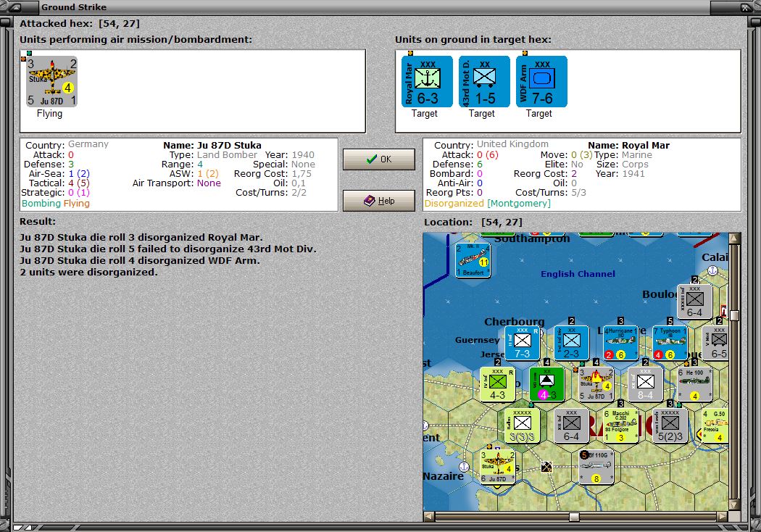
Task: Click the gray 6-5 motorized corps counter
Action: [x=715, y=343]
